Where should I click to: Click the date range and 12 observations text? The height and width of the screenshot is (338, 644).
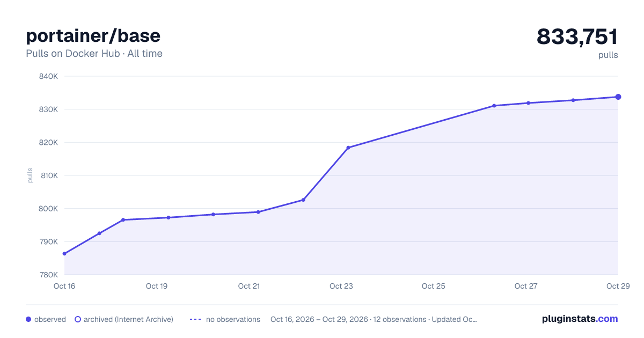coord(374,319)
